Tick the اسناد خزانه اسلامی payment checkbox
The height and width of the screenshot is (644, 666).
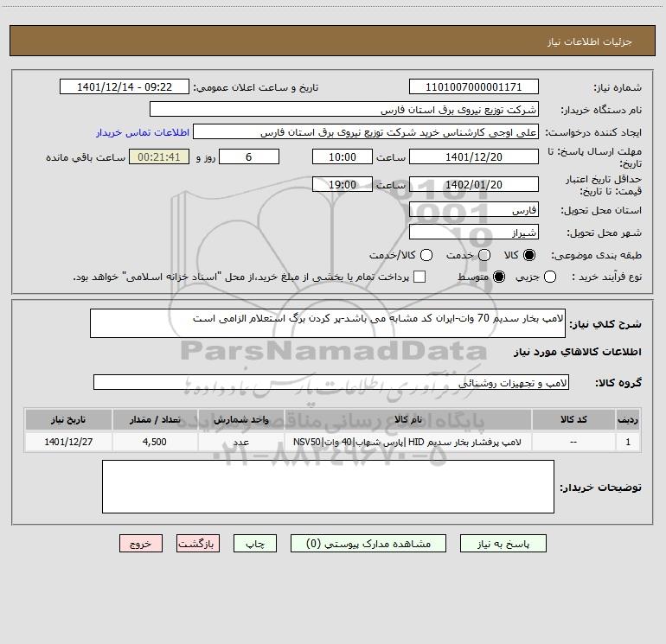[x=419, y=277]
